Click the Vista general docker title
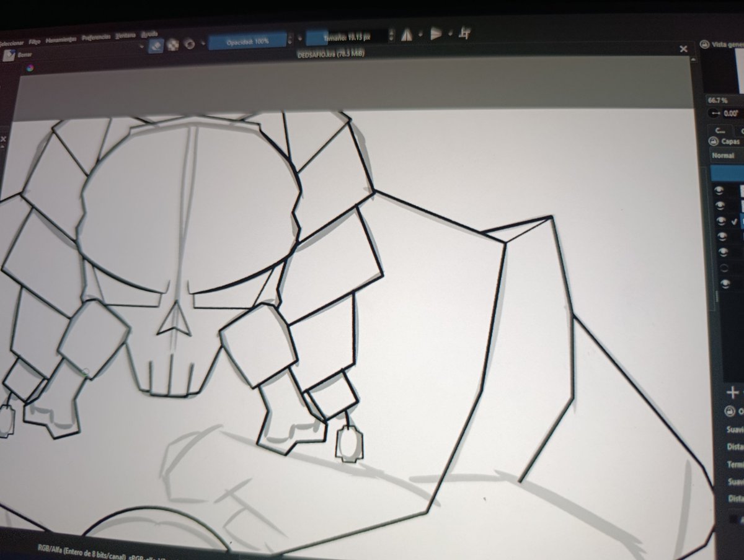The image size is (744, 560). [727, 45]
